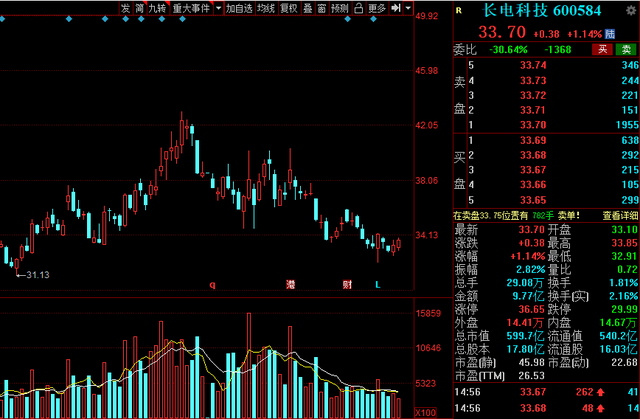640x419 pixels.
Task: Click the red q marker on chart
Action: pyautogui.click(x=212, y=284)
